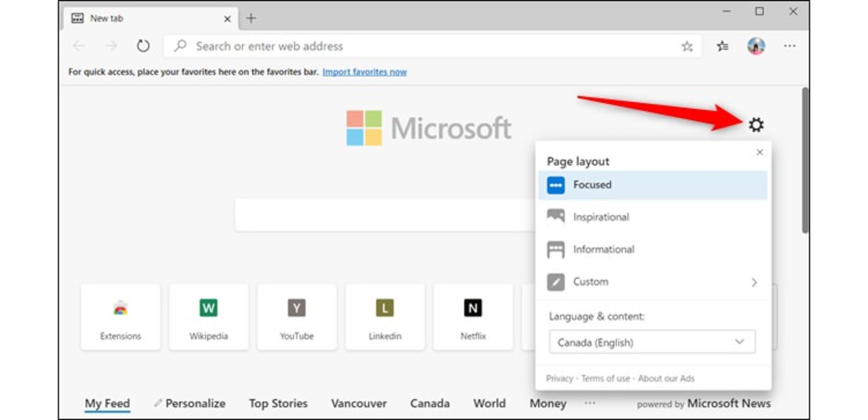The image size is (868, 420).
Task: Click the vertical page scrollbar
Action: (x=805, y=160)
